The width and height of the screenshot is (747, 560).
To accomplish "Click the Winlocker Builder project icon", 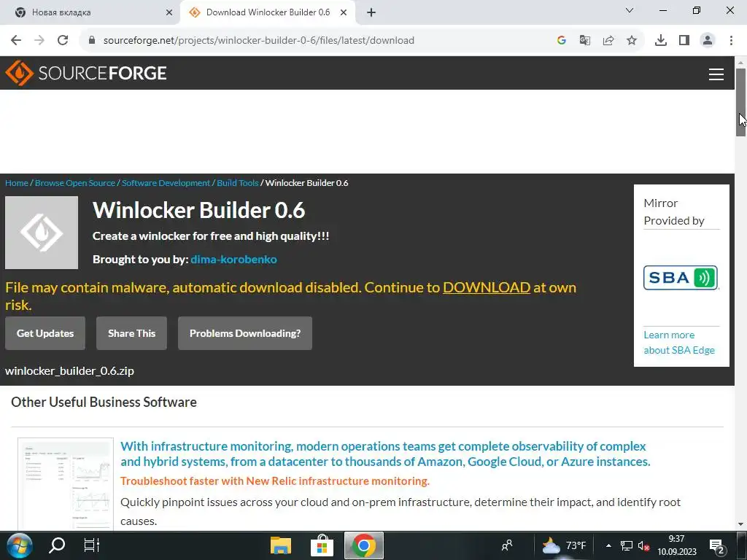I will pos(42,233).
